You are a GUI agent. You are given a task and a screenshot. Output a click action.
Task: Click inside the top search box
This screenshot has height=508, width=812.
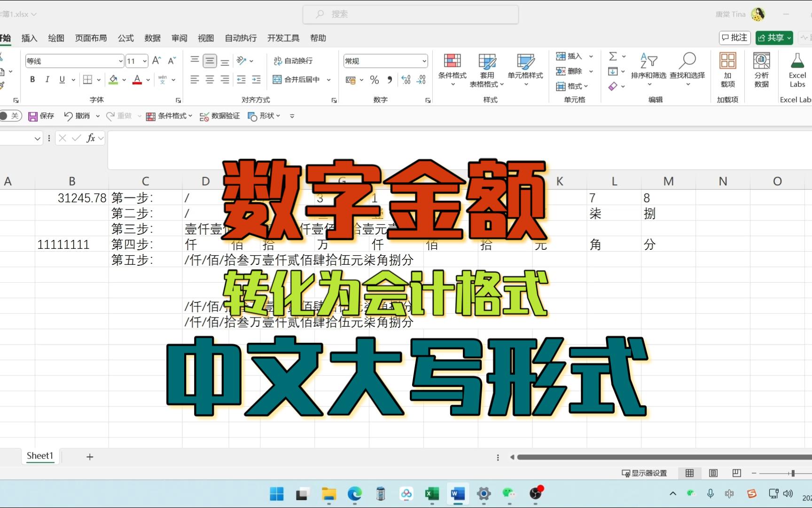(x=410, y=14)
